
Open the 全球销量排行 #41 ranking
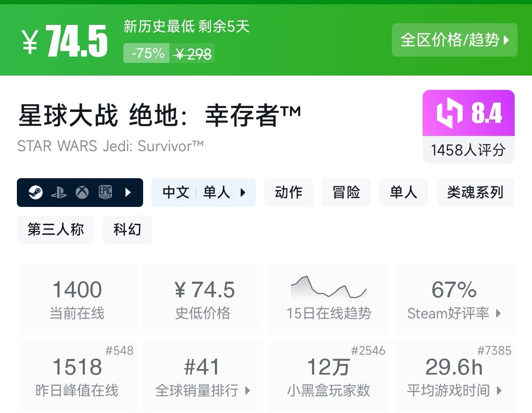203,377
